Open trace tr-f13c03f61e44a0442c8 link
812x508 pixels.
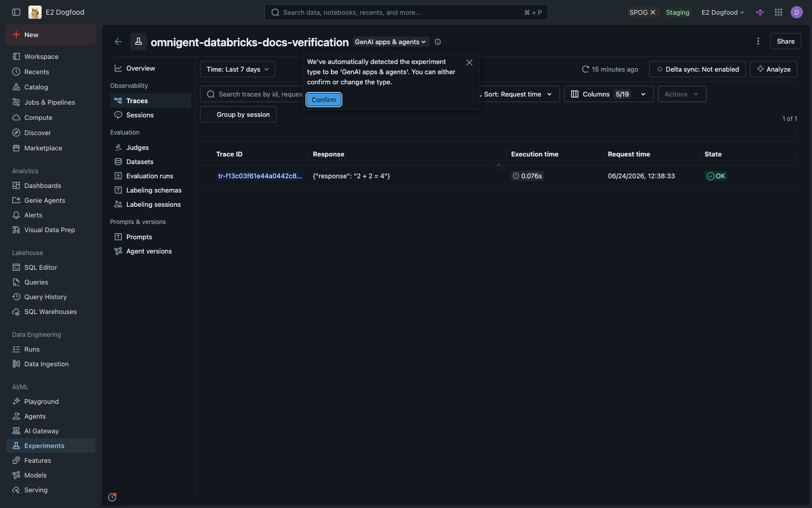[260, 176]
